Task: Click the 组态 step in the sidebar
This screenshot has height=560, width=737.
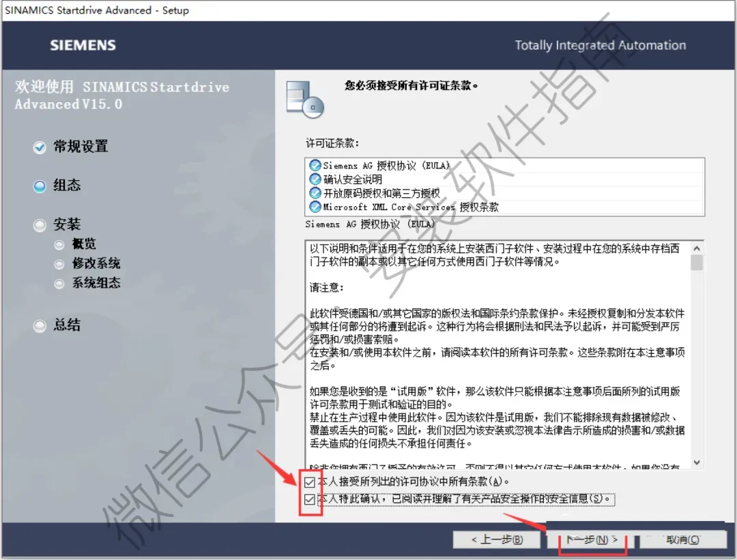Action: point(67,185)
